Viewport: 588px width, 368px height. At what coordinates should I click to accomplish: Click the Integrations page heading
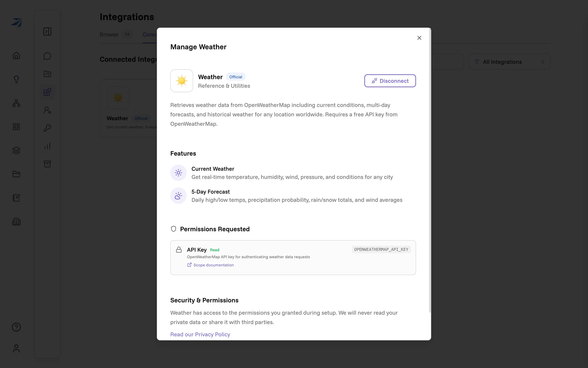(127, 17)
